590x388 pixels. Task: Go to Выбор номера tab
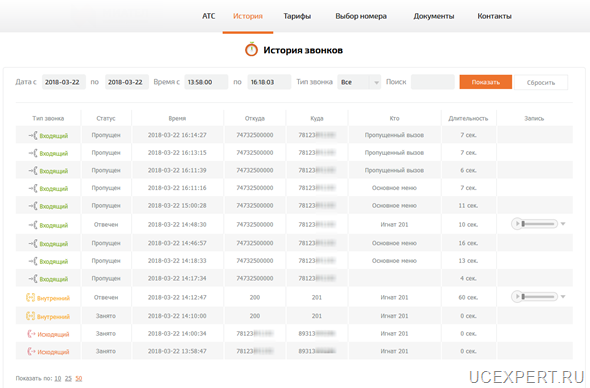pyautogui.click(x=361, y=16)
